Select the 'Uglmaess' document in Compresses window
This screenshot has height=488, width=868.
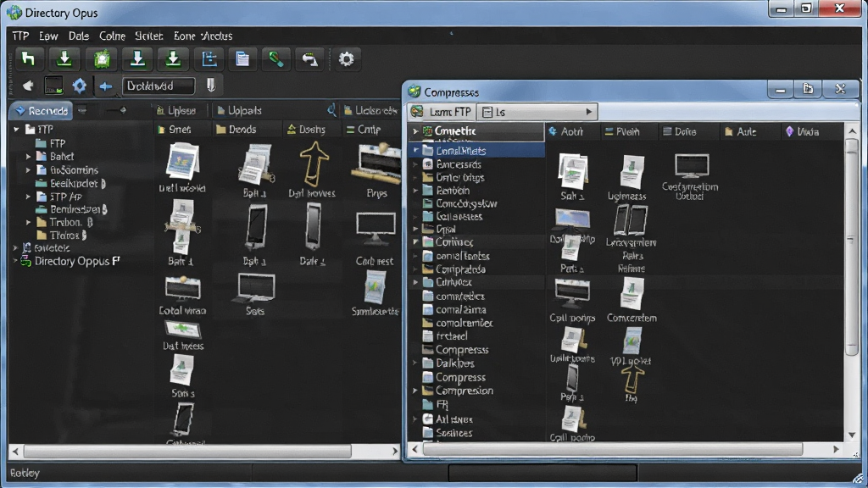631,172
